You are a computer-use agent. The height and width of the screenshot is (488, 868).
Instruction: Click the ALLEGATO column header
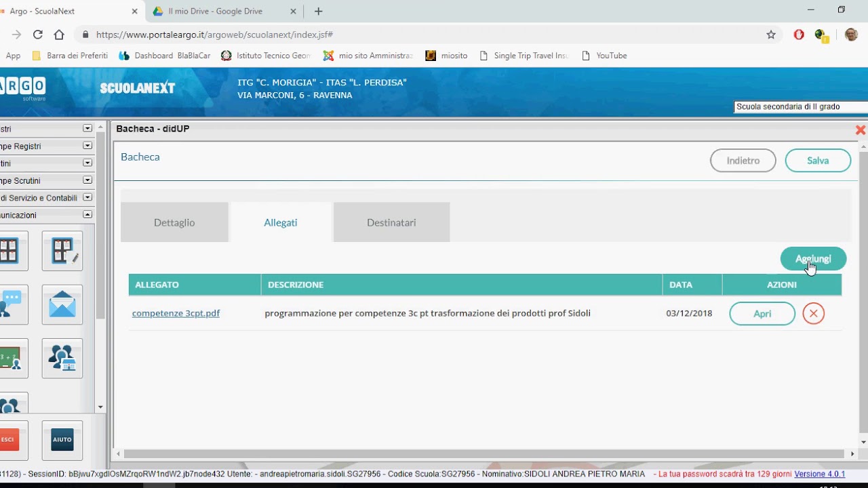(195, 285)
